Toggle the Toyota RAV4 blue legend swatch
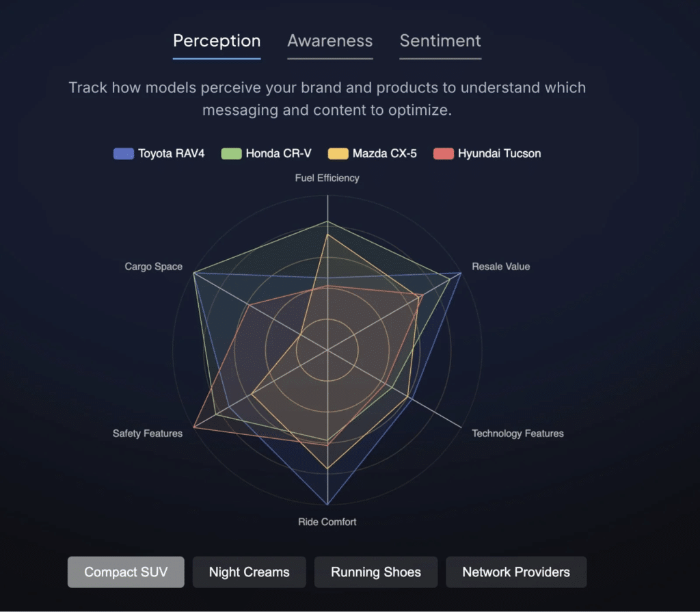700x612 pixels. [124, 154]
